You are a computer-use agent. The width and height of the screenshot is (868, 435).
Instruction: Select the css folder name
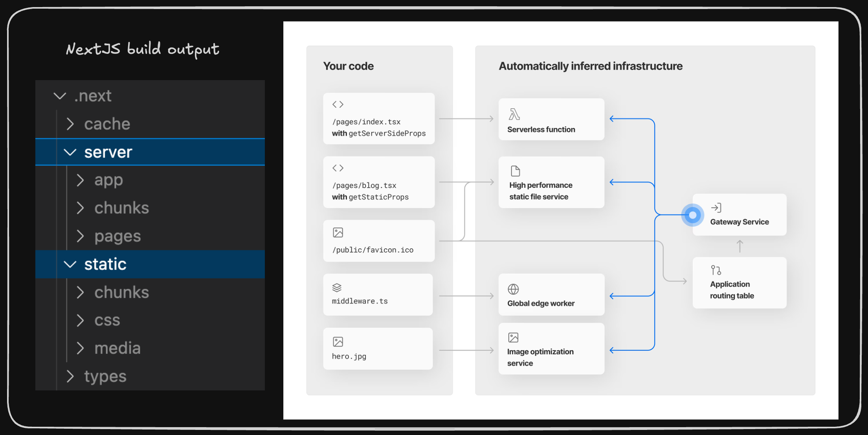(107, 320)
